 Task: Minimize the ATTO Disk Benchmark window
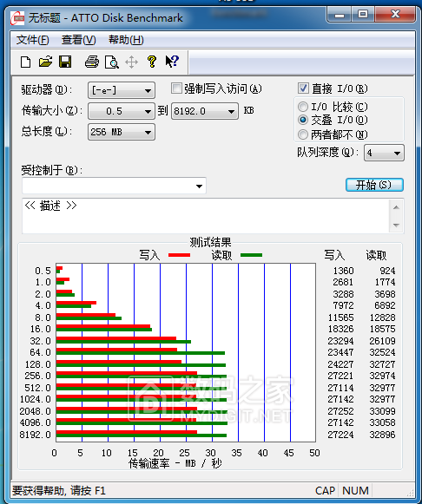(x=339, y=15)
